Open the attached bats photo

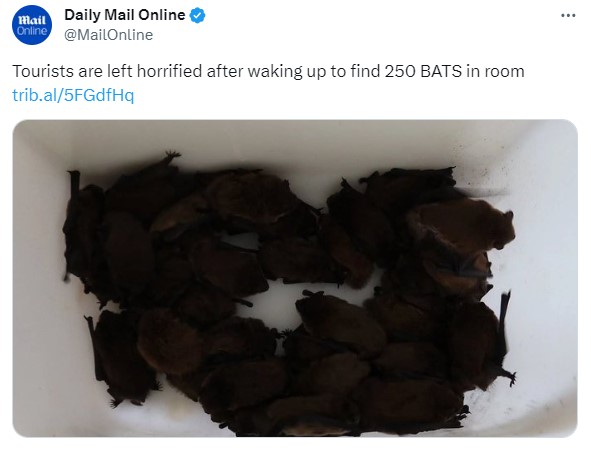click(x=295, y=278)
